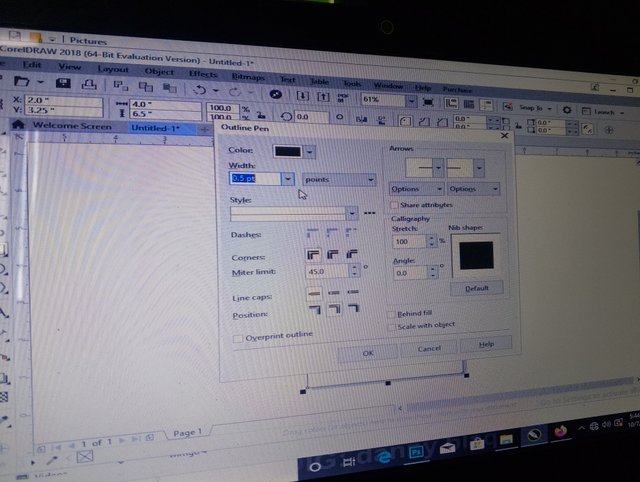Open the points units dropdown

tap(339, 180)
